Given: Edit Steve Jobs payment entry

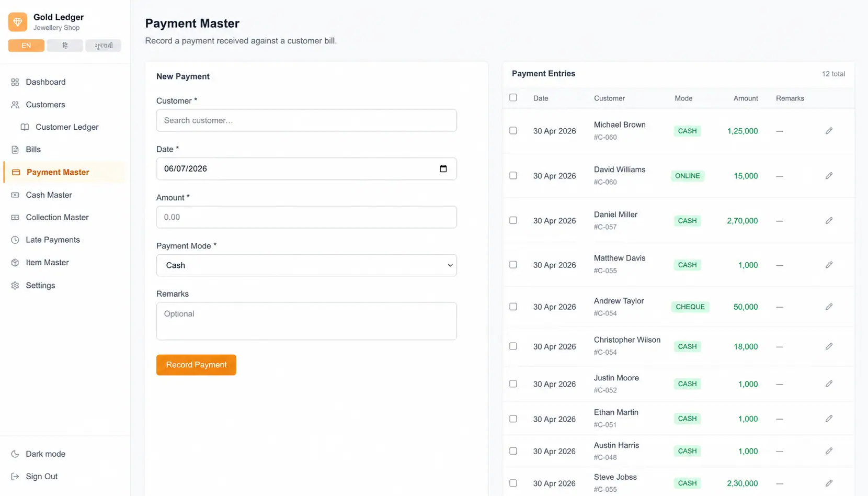Looking at the screenshot, I should 829,483.
